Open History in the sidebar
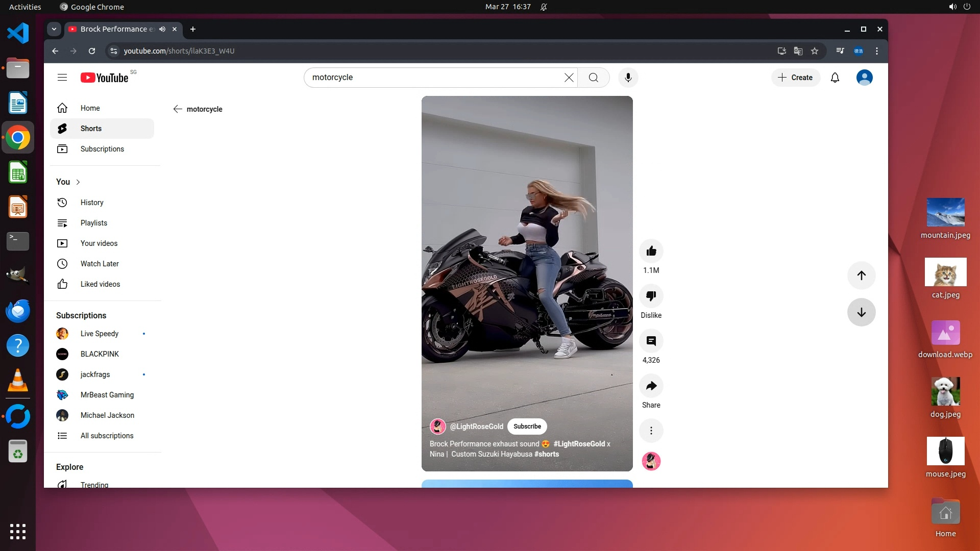This screenshot has height=551, width=980. coord(92,203)
